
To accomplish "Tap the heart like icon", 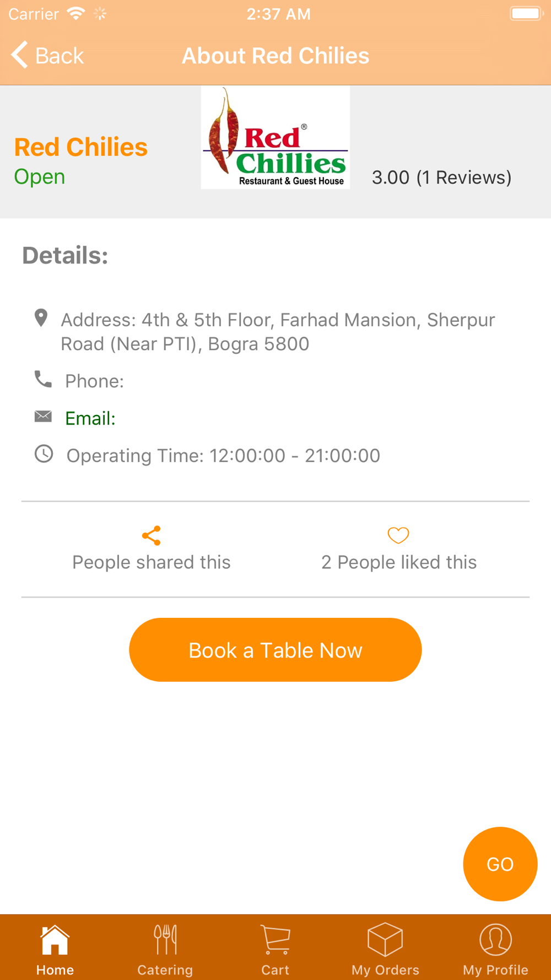I will 398,535.
